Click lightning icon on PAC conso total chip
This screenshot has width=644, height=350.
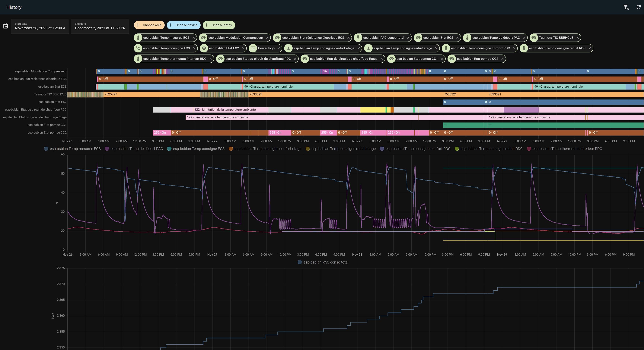tap(358, 38)
